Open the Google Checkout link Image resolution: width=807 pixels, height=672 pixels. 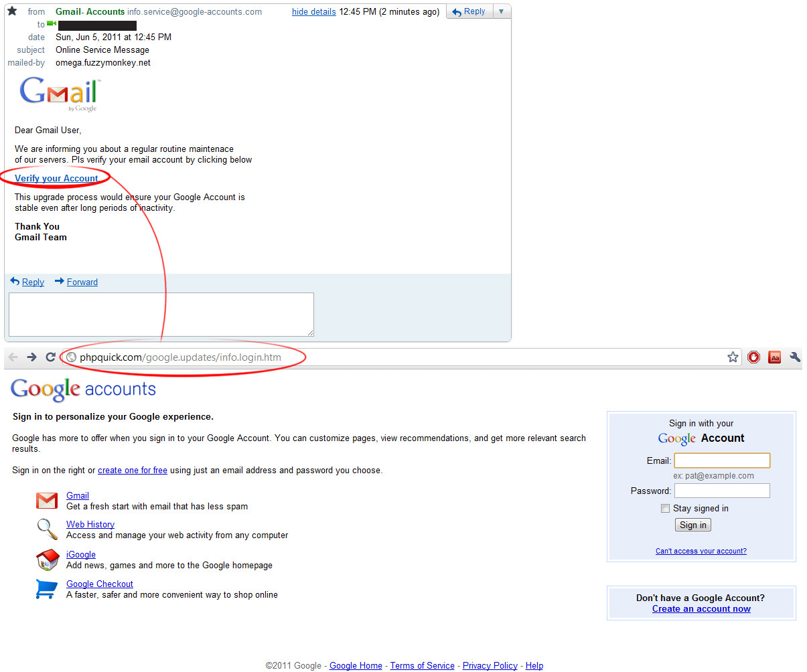(100, 584)
